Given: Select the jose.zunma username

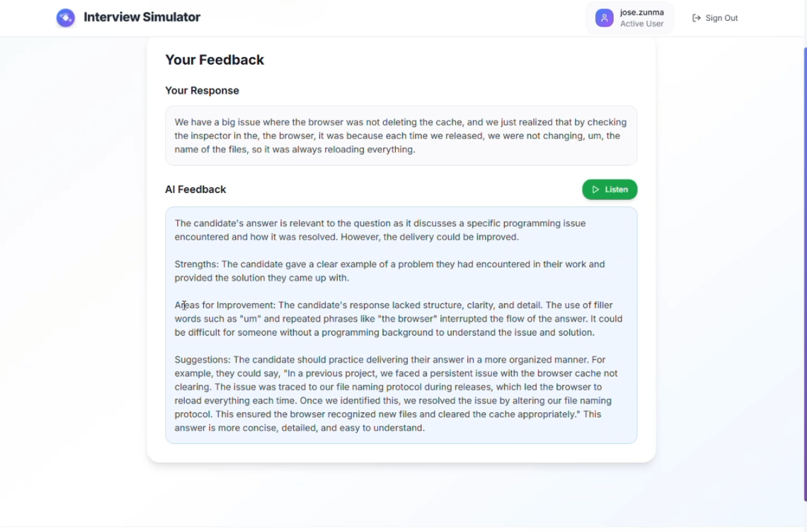Looking at the screenshot, I should 642,12.
